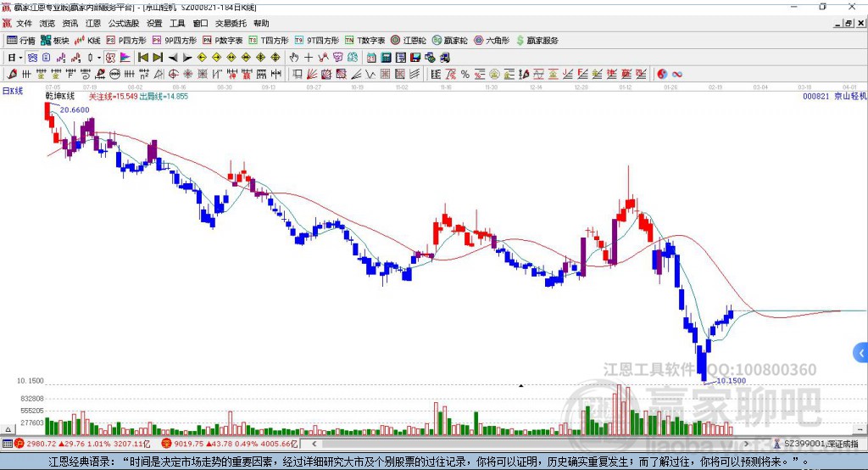
Task: Open the P四方形 tool
Action: [126, 41]
